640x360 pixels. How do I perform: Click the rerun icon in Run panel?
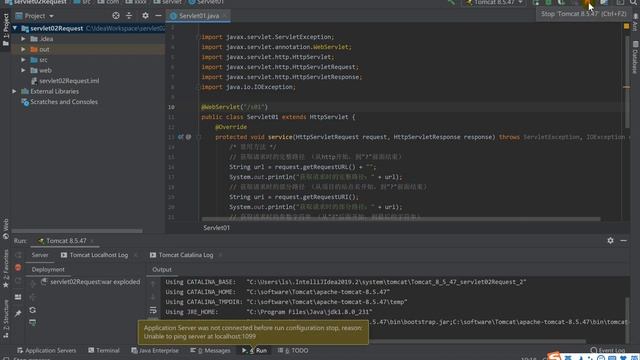click(18, 255)
